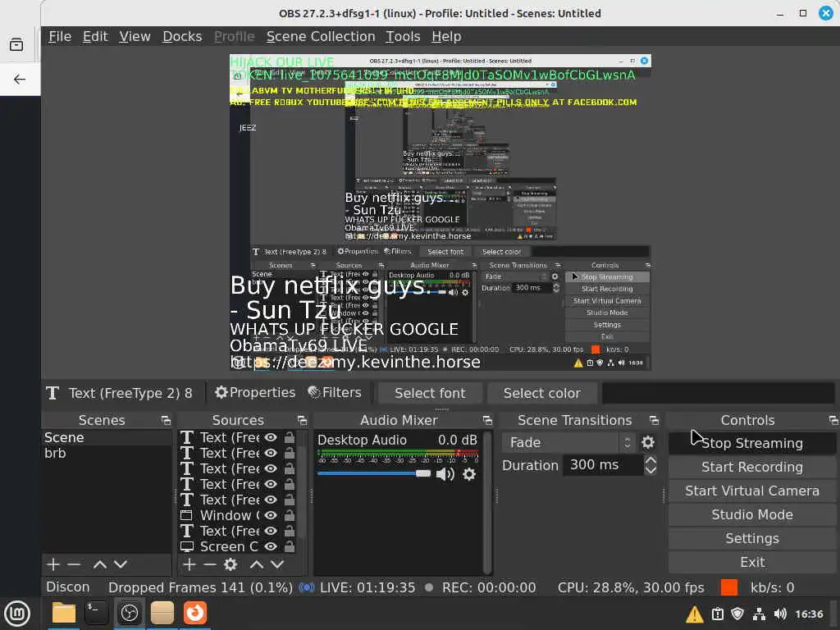Open the Scene Collection menu

tap(321, 36)
